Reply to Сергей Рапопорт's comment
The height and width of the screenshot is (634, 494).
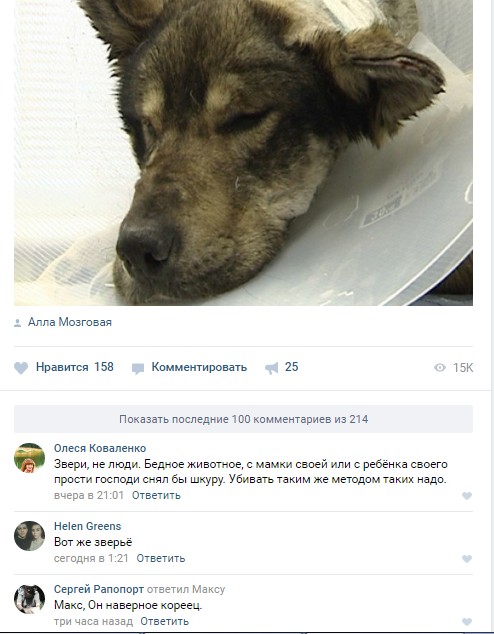[165, 621]
